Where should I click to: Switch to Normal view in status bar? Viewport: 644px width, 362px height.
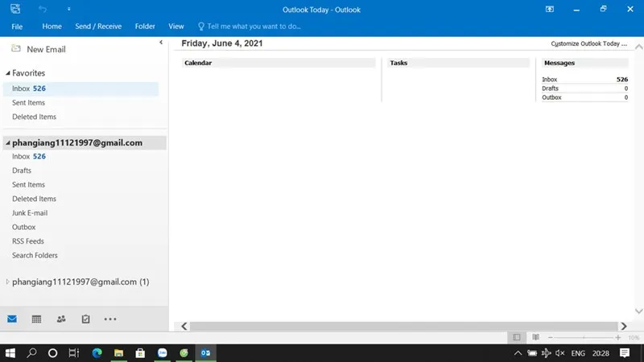tap(517, 337)
